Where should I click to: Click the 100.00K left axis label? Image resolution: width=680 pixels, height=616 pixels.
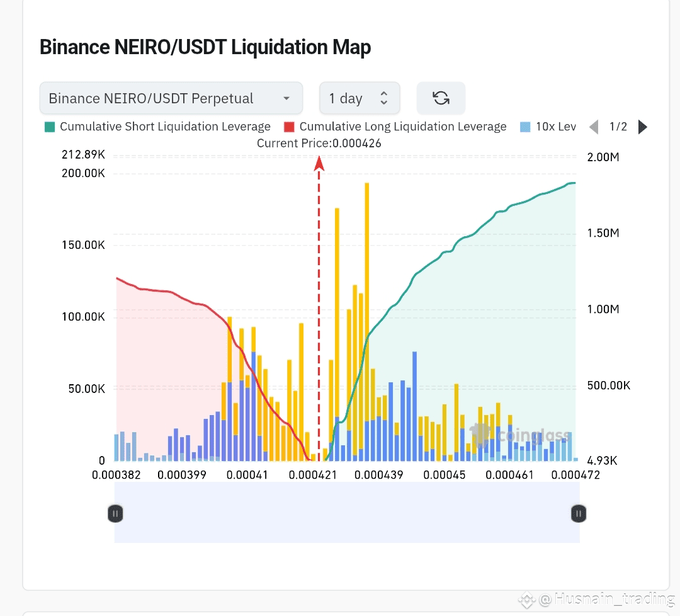point(83,317)
